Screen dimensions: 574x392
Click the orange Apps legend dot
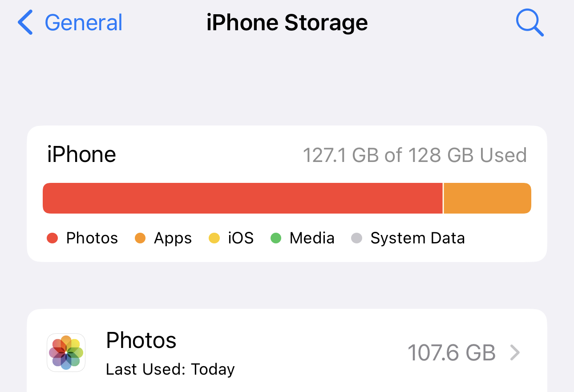[x=140, y=238]
